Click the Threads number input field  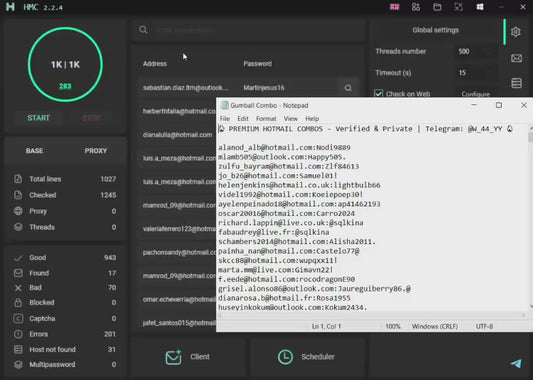click(475, 51)
